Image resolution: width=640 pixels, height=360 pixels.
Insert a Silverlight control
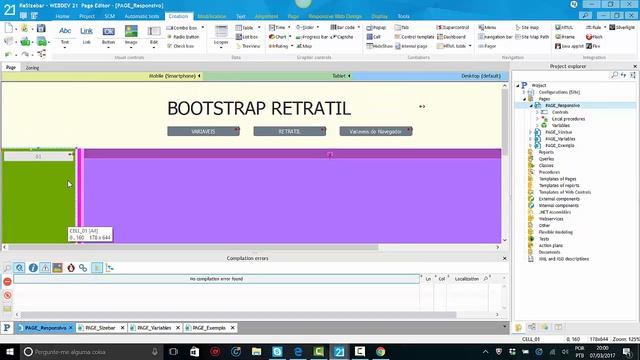tap(622, 27)
